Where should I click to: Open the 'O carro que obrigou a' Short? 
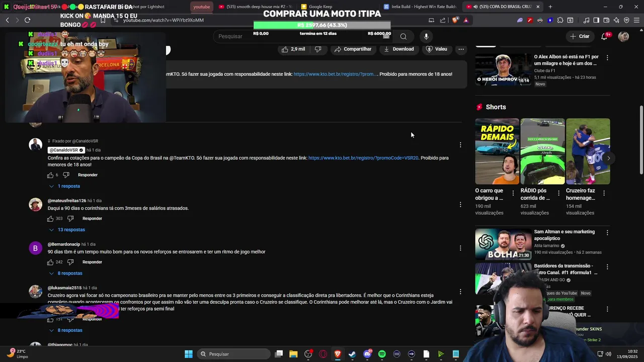(x=497, y=151)
